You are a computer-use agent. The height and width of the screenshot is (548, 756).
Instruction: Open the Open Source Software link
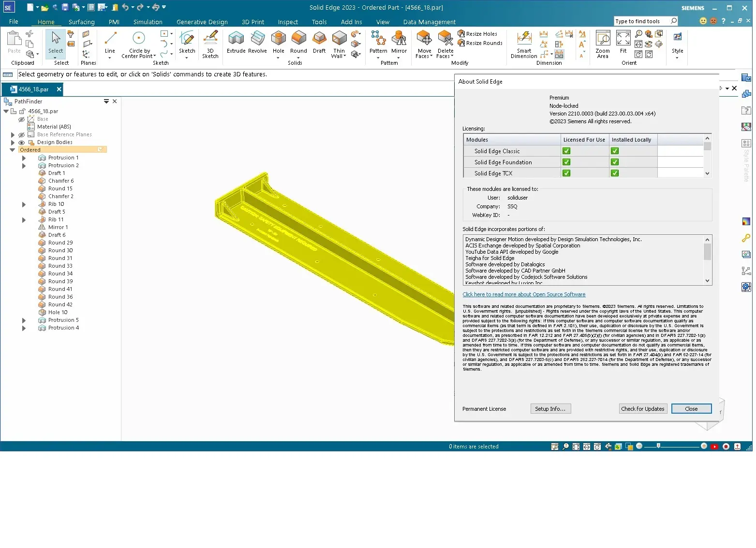(524, 294)
